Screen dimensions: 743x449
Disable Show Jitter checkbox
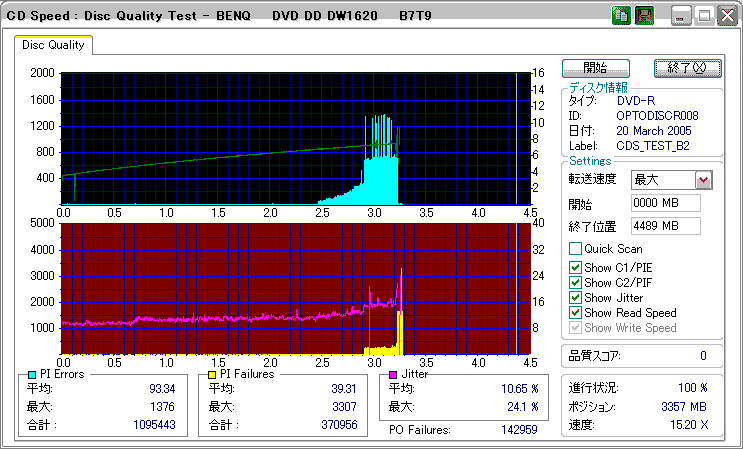pos(575,298)
